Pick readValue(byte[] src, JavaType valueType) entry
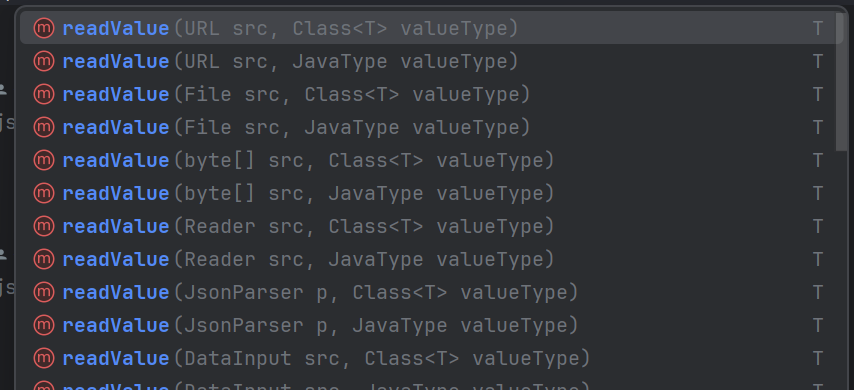The width and height of the screenshot is (854, 390). tap(431, 193)
